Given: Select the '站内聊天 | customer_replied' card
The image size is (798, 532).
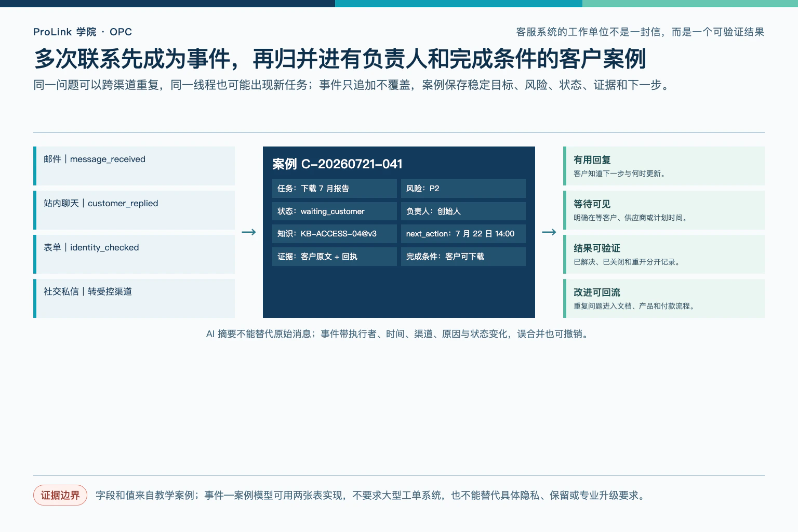Looking at the screenshot, I should click(x=134, y=210).
